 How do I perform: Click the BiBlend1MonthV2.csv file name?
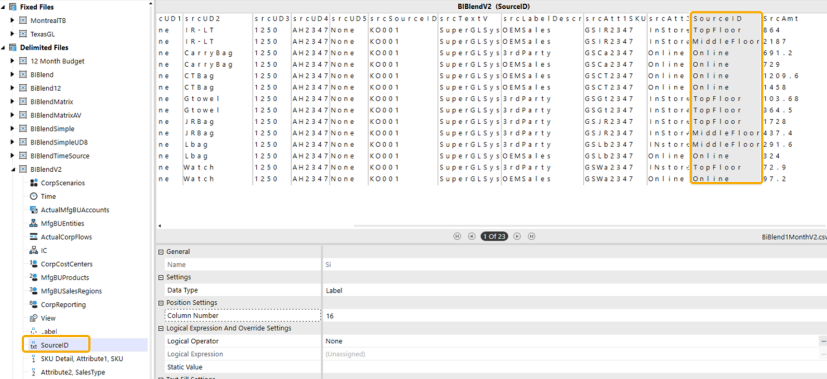(x=794, y=237)
